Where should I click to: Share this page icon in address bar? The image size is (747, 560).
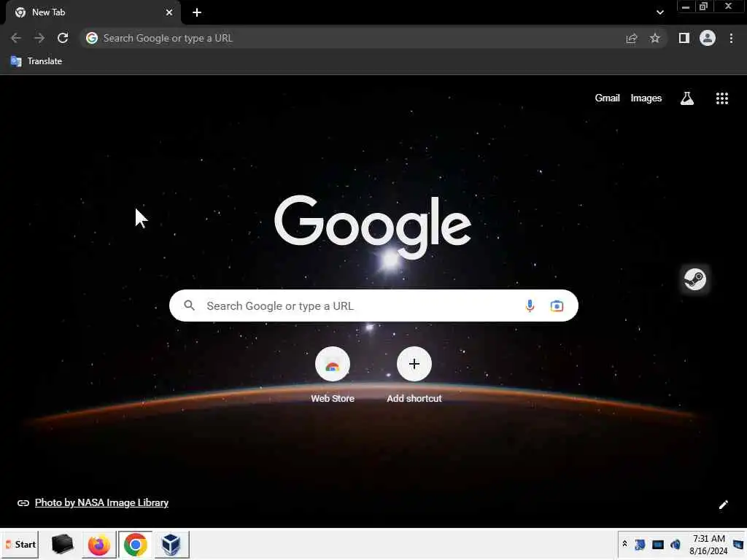(x=632, y=39)
